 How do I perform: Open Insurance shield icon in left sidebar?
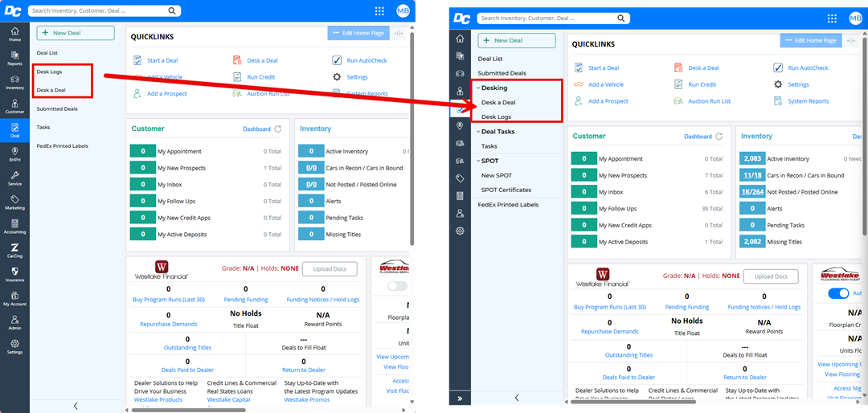coord(15,274)
